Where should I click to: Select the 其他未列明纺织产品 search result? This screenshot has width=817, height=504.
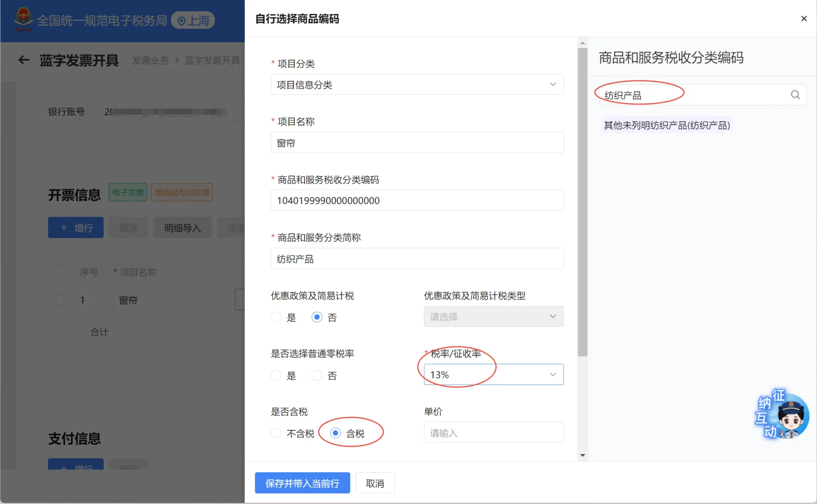667,125
